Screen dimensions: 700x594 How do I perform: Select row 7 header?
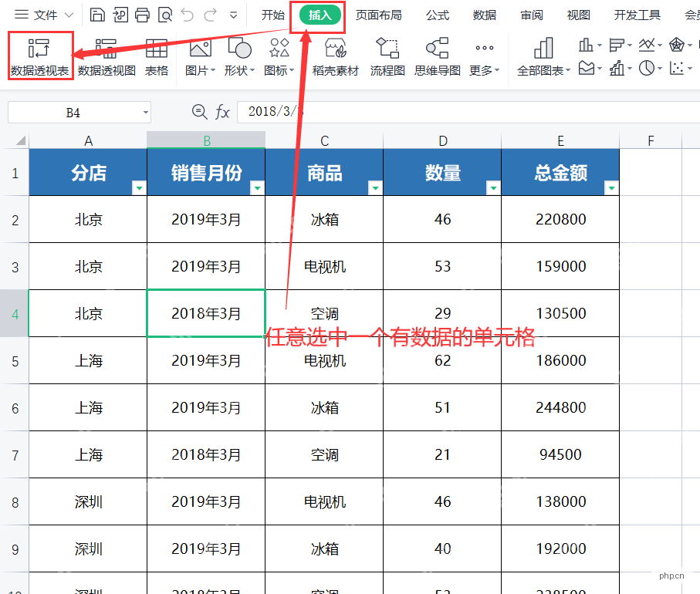click(15, 455)
